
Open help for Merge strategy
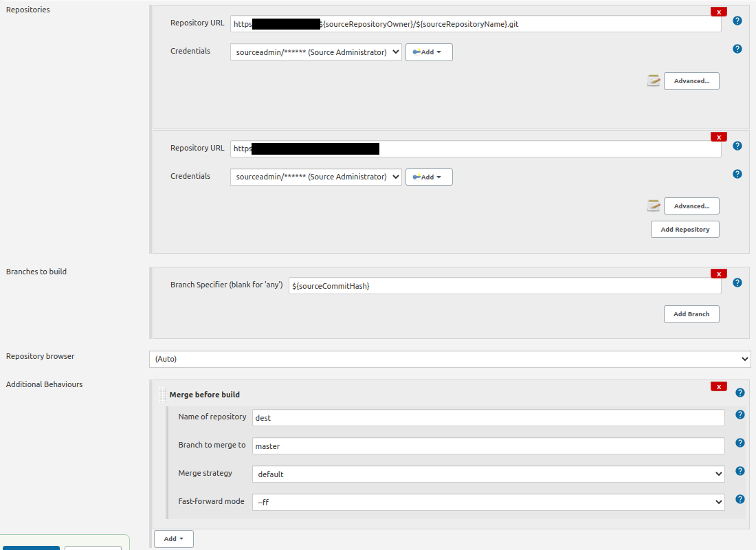(x=740, y=471)
